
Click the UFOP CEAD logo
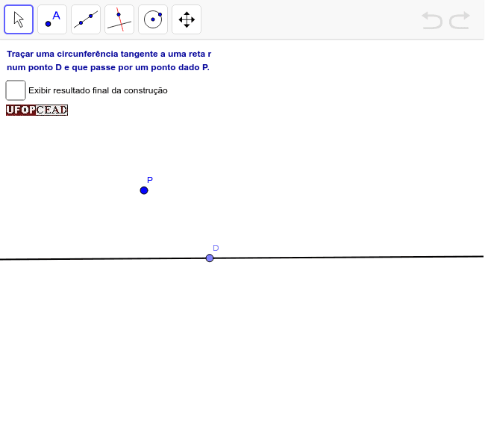click(x=37, y=111)
